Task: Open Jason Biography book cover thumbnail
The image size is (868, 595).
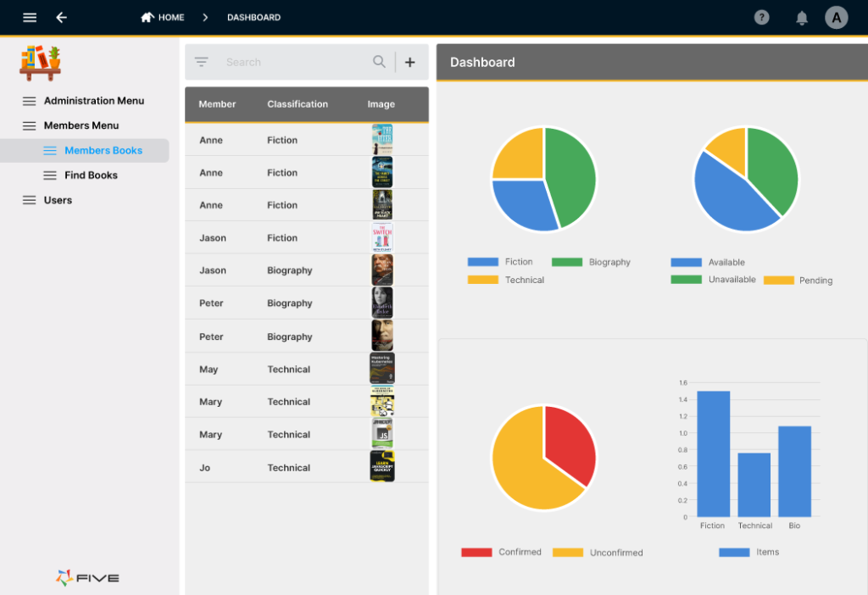Action: [382, 270]
